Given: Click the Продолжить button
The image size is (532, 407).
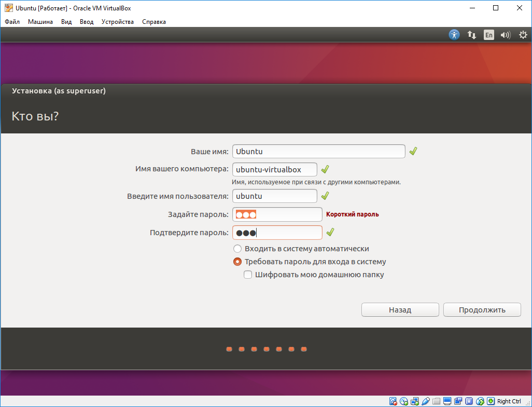Looking at the screenshot, I should click(x=482, y=310).
